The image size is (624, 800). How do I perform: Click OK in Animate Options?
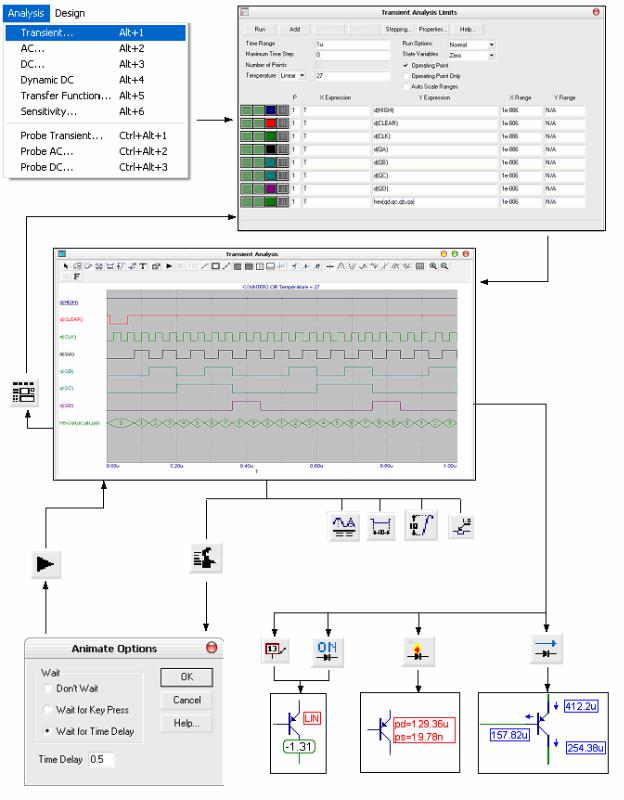pos(187,677)
